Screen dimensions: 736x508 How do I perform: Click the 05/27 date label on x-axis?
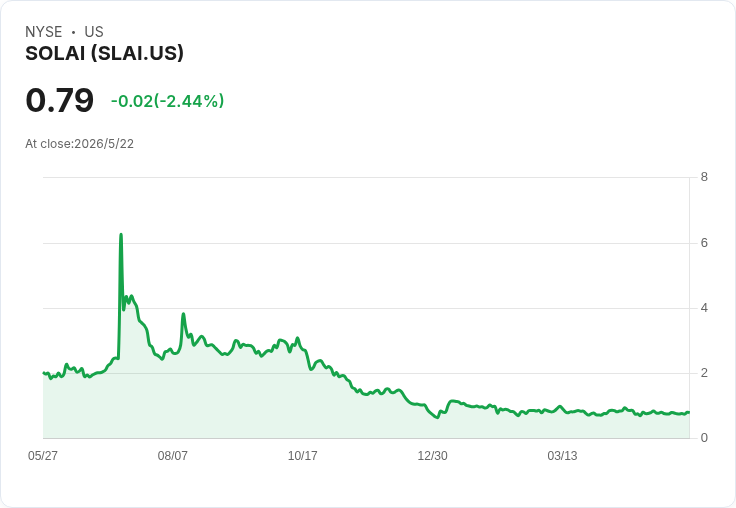(x=43, y=455)
